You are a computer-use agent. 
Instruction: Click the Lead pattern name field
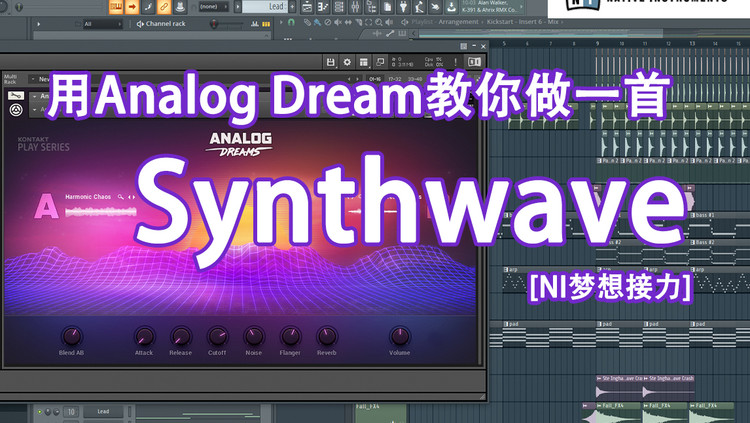pyautogui.click(x=265, y=7)
